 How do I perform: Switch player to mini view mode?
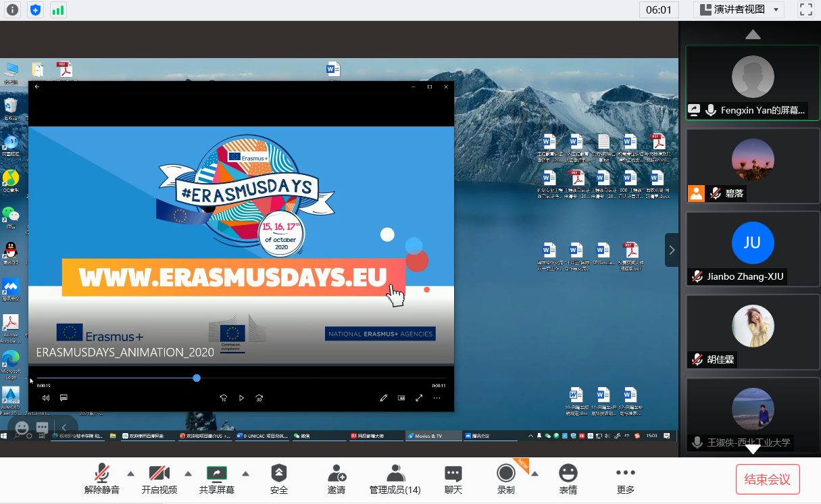click(401, 398)
